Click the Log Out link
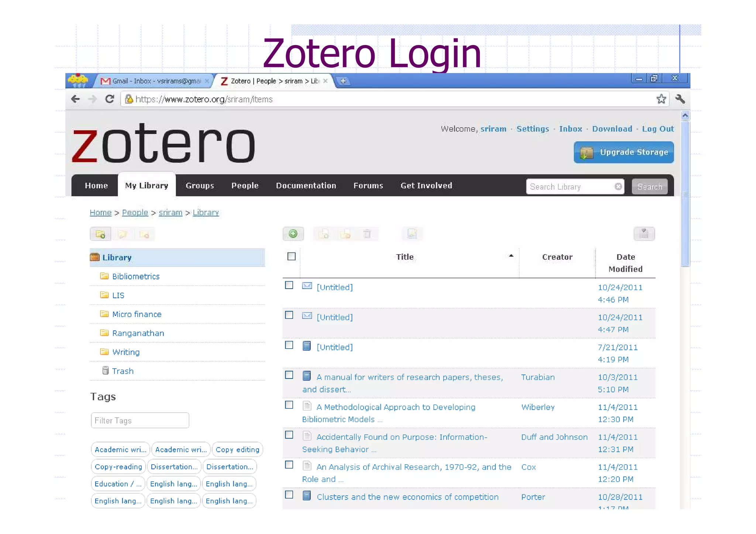The width and height of the screenshot is (756, 534). pyautogui.click(x=658, y=129)
